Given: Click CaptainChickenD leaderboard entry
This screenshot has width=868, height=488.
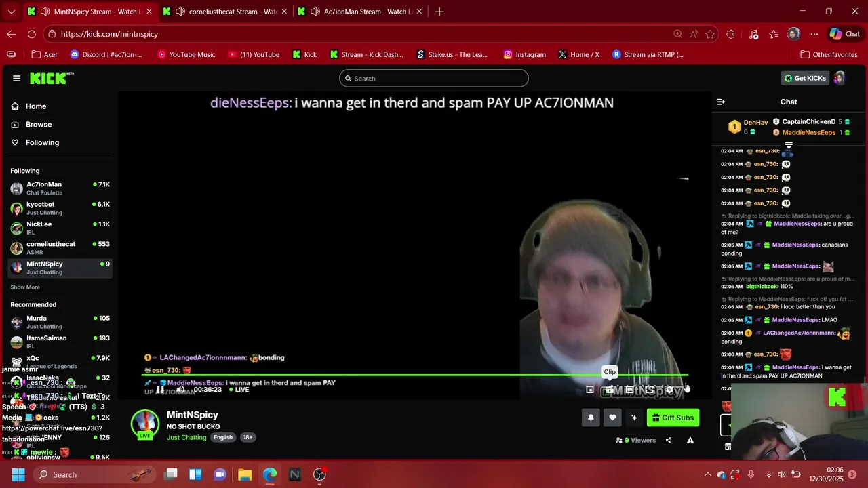Looking at the screenshot, I should tap(811, 122).
